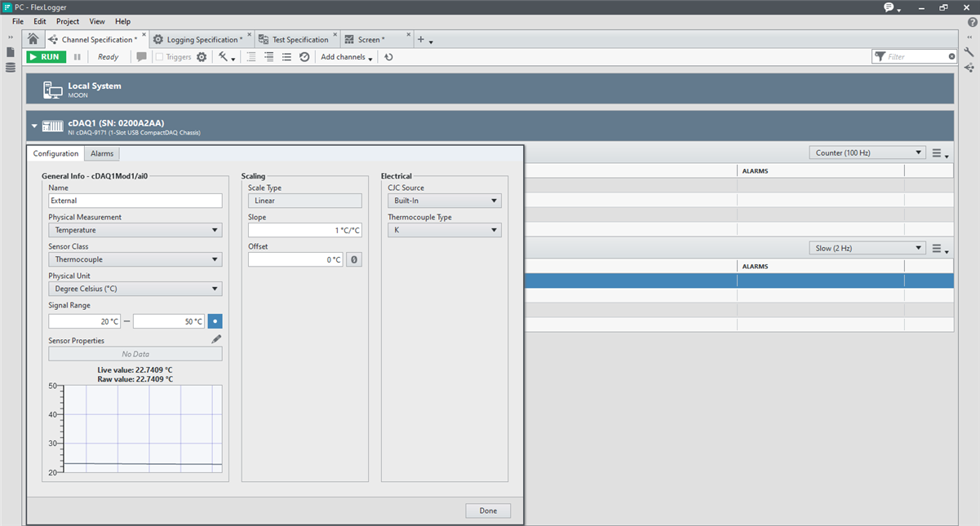Open the Thermocouple Type dropdown
Image resolution: width=980 pixels, height=526 pixels.
coord(444,230)
